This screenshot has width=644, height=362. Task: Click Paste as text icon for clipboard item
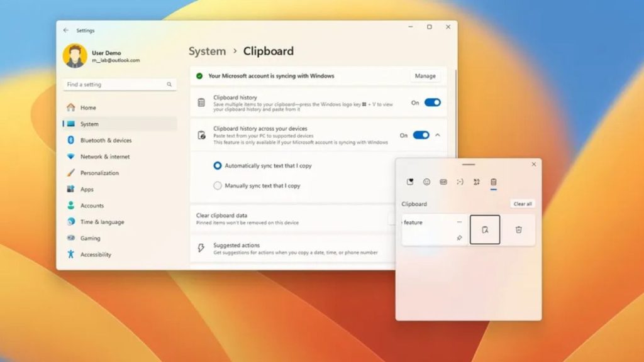pyautogui.click(x=485, y=229)
